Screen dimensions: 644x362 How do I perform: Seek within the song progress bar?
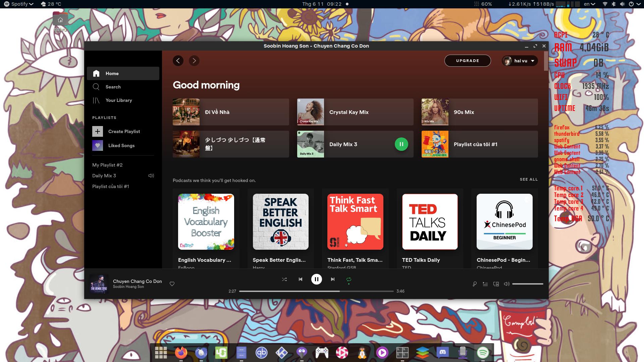click(316, 291)
